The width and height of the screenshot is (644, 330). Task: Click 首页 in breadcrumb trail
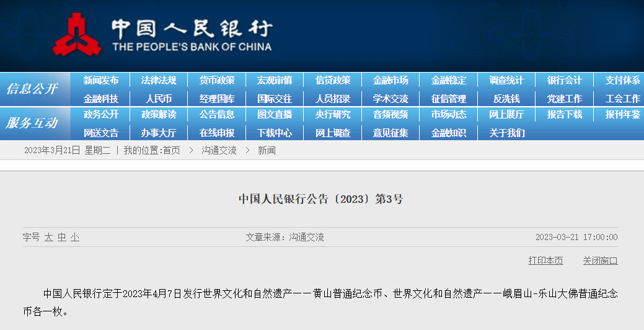pyautogui.click(x=172, y=150)
